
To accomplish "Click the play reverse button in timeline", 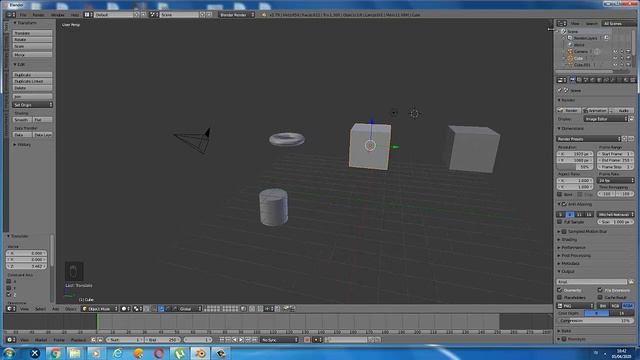I will 235,340.
